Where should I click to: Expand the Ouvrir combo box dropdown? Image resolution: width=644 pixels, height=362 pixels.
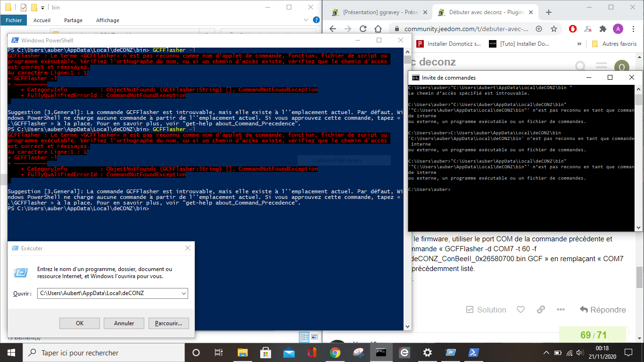pos(183,293)
